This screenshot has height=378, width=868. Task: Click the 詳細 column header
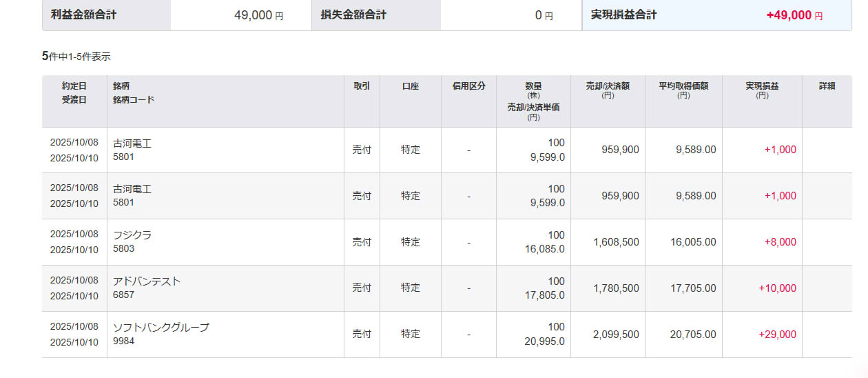[x=827, y=86]
